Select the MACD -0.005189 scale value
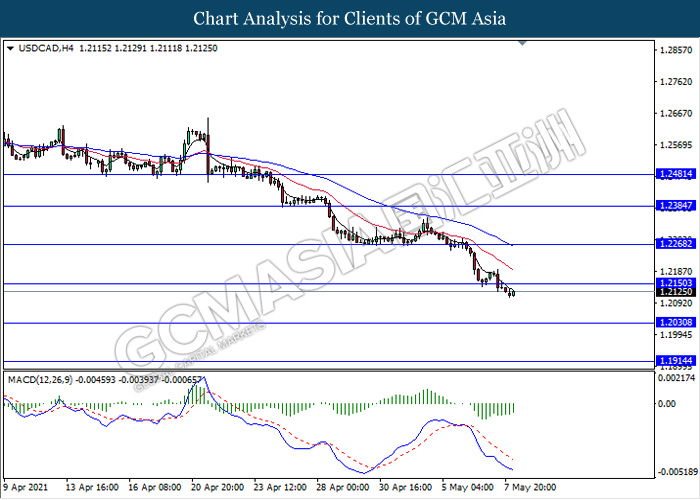 tap(677, 472)
